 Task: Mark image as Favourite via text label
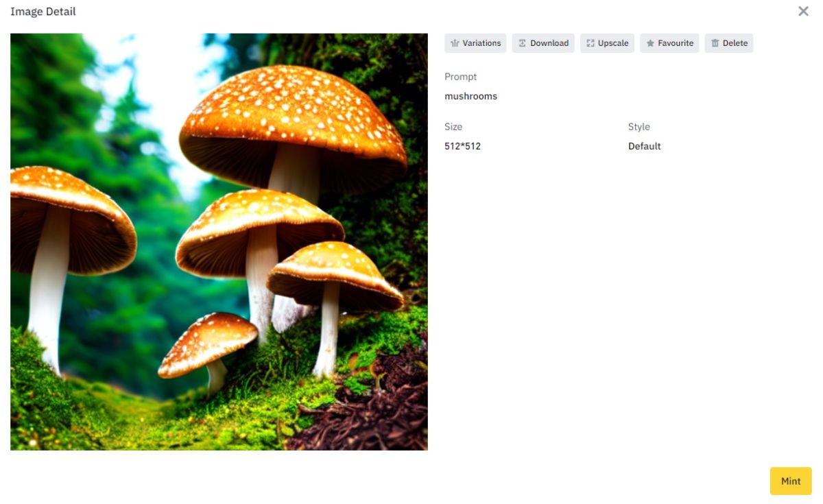point(676,43)
